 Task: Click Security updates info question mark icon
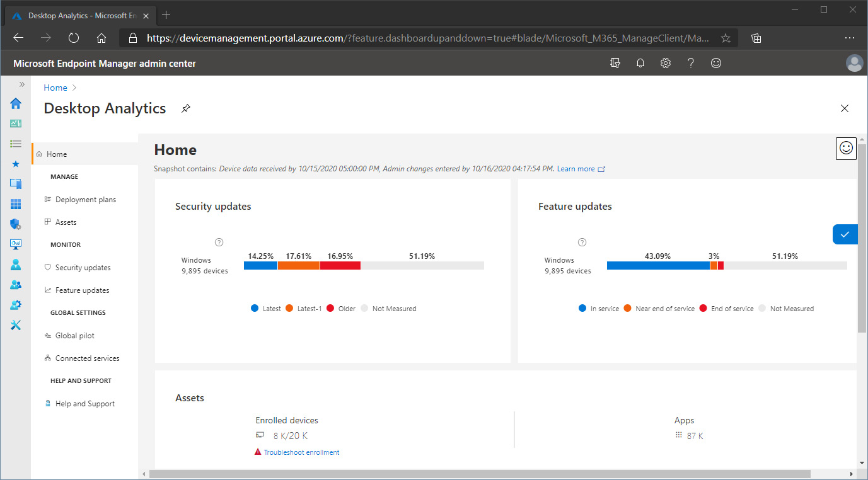(219, 242)
